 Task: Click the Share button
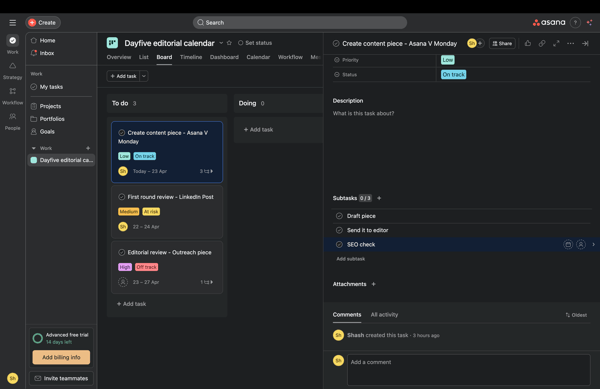coord(502,44)
